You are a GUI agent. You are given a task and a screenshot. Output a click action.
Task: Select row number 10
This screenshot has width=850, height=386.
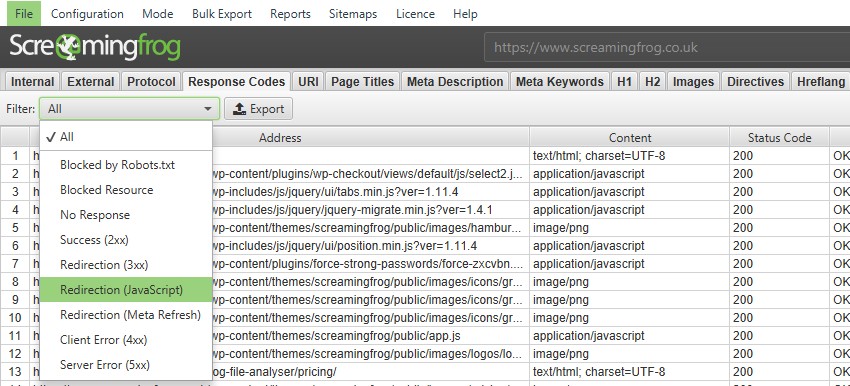[15, 318]
